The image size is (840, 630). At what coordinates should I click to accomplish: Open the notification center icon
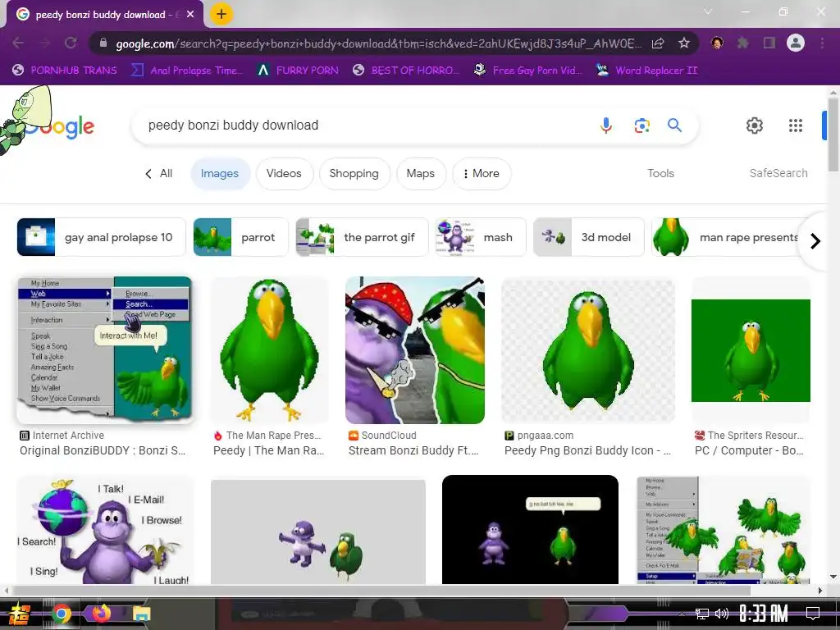coord(813,613)
